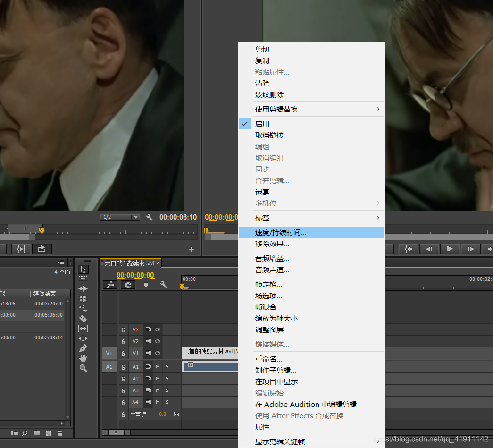The height and width of the screenshot is (448, 493).
Task: Toggle sync lock on track A4
Action: pos(149,402)
